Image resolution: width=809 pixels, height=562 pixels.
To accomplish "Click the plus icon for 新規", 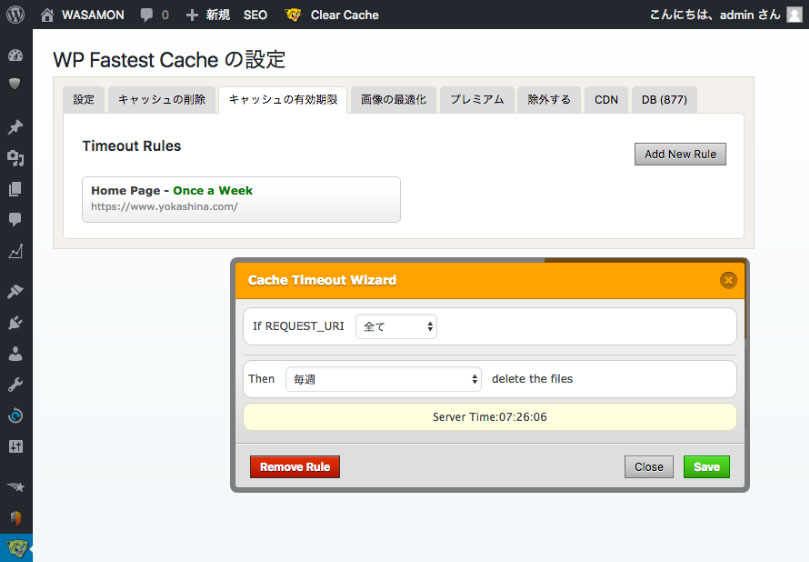I will [x=192, y=15].
